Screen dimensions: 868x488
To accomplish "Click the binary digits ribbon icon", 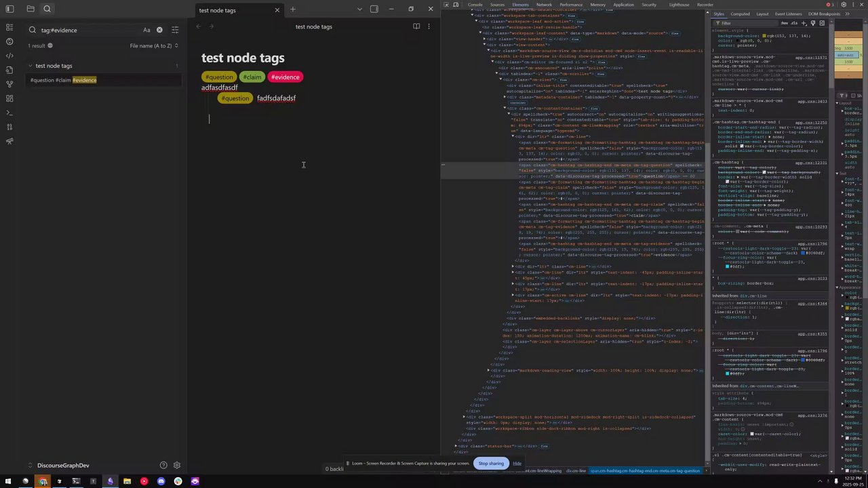I will pos(9,127).
